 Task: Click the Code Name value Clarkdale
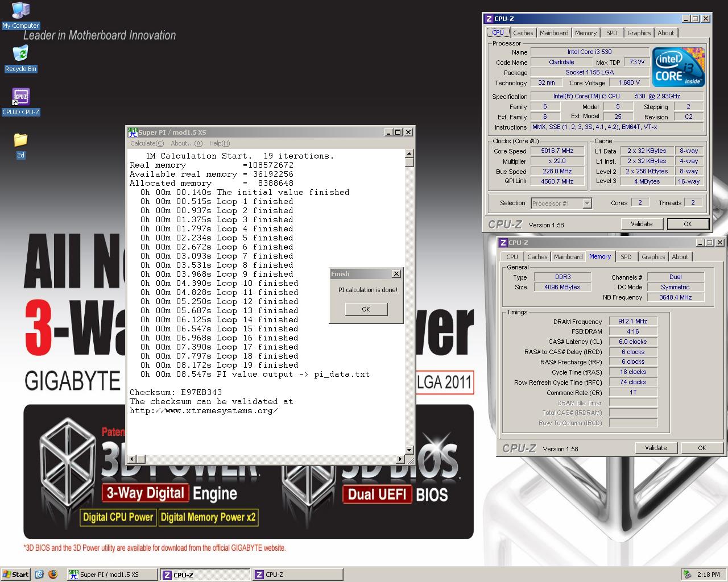point(561,62)
